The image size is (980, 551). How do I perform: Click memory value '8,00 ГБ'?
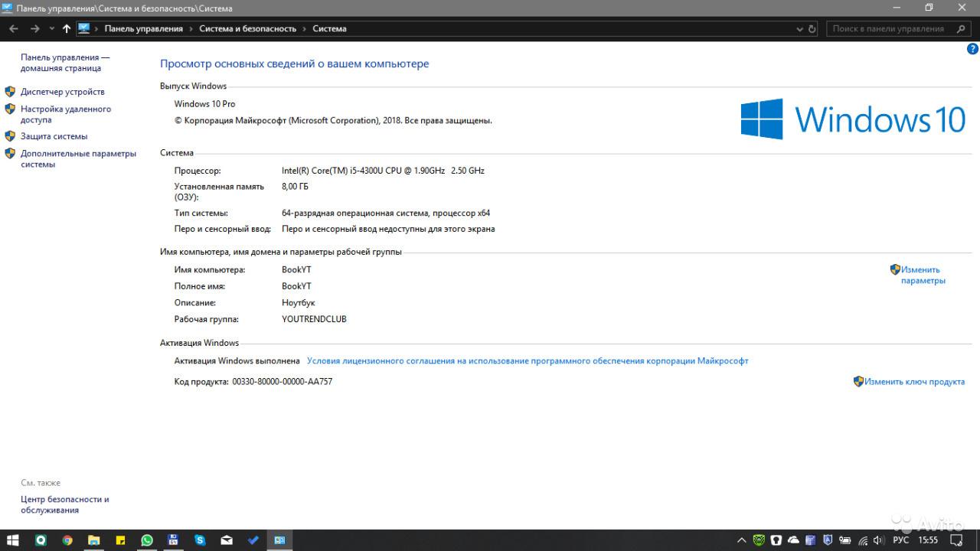(x=296, y=186)
